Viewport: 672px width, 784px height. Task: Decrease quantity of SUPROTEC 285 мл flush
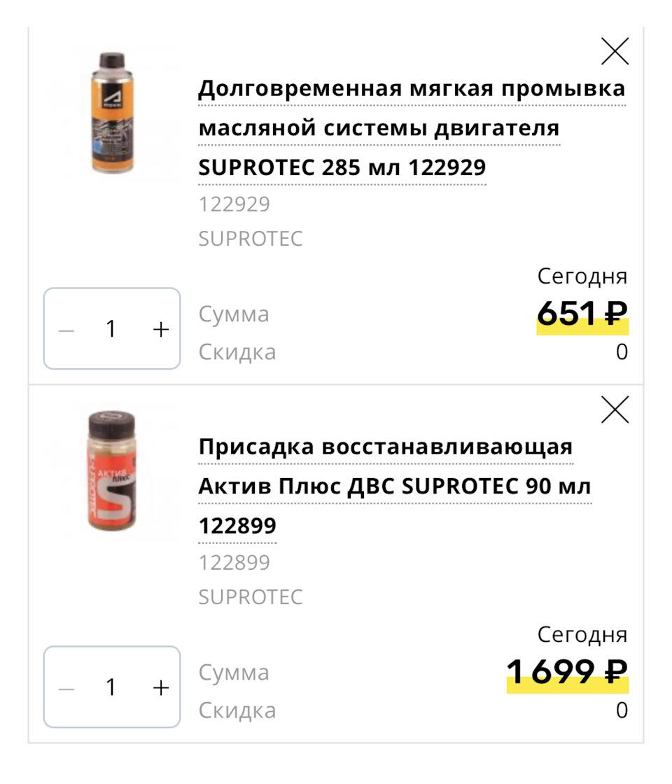point(66,330)
